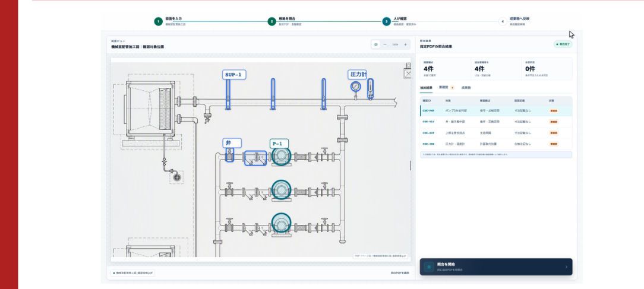Select the SUP-1 annotation label

click(x=235, y=75)
